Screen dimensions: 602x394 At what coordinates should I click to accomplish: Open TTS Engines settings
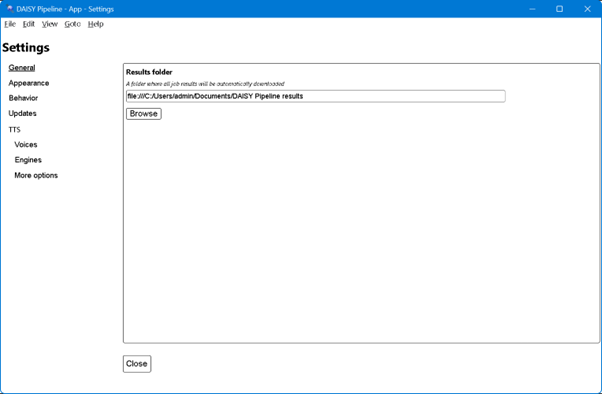point(28,160)
